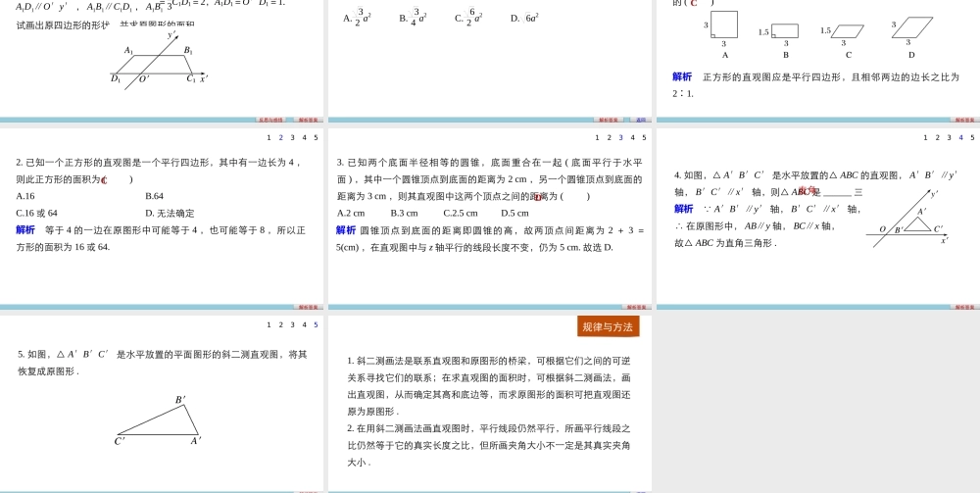Click rectangle figure B with side 1.5
Screen dimensions: 980x493
click(x=784, y=30)
